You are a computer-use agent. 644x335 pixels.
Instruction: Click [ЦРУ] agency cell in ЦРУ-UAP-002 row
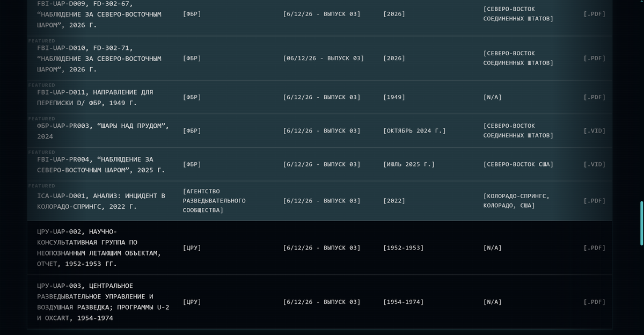point(192,247)
